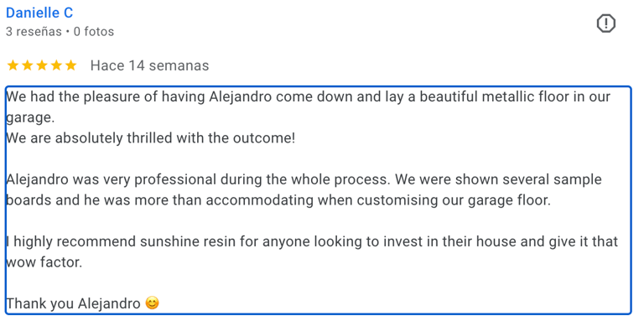The height and width of the screenshot is (326, 644).
Task: Click the words 'wow factor.'
Action: pos(44,262)
